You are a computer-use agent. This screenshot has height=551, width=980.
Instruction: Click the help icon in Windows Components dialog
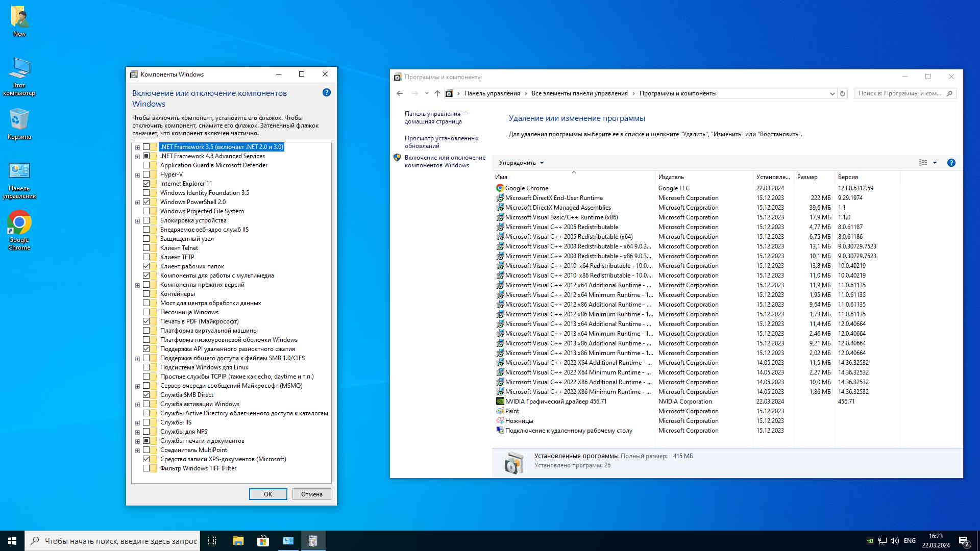tap(327, 92)
